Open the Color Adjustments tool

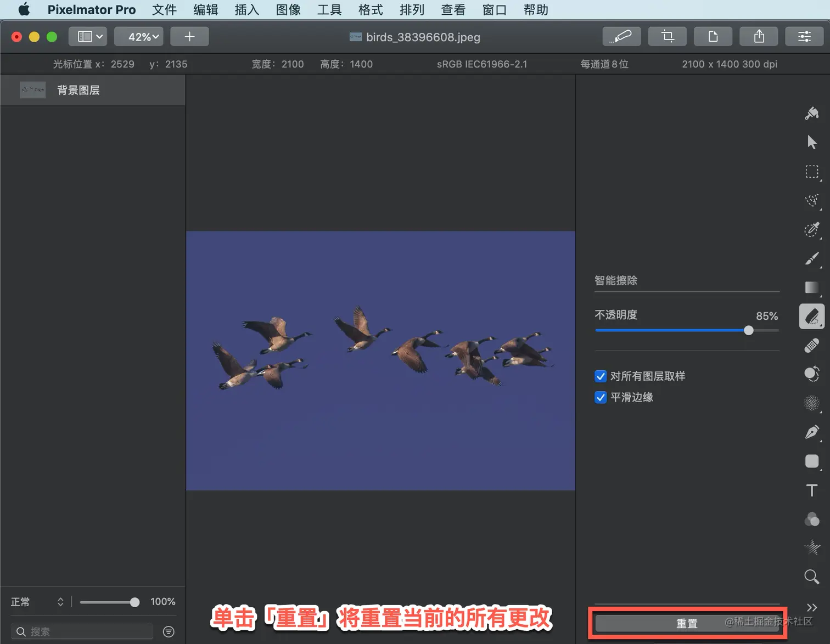[x=812, y=519]
